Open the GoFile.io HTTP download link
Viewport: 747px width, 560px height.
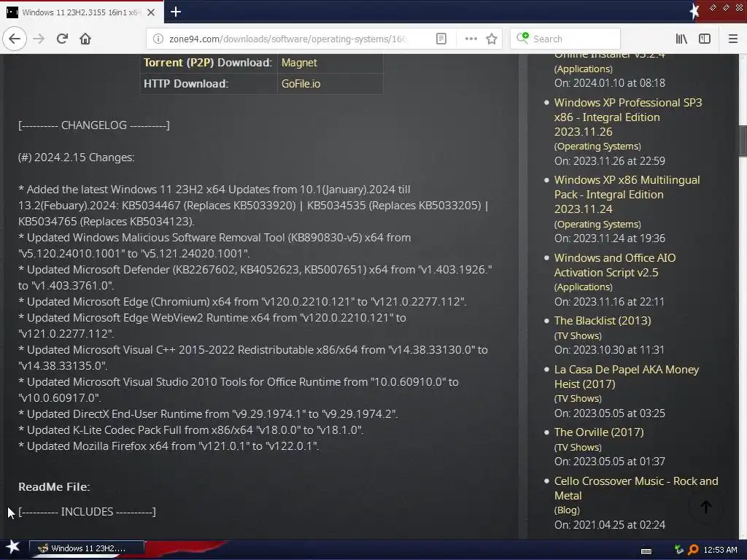click(301, 83)
